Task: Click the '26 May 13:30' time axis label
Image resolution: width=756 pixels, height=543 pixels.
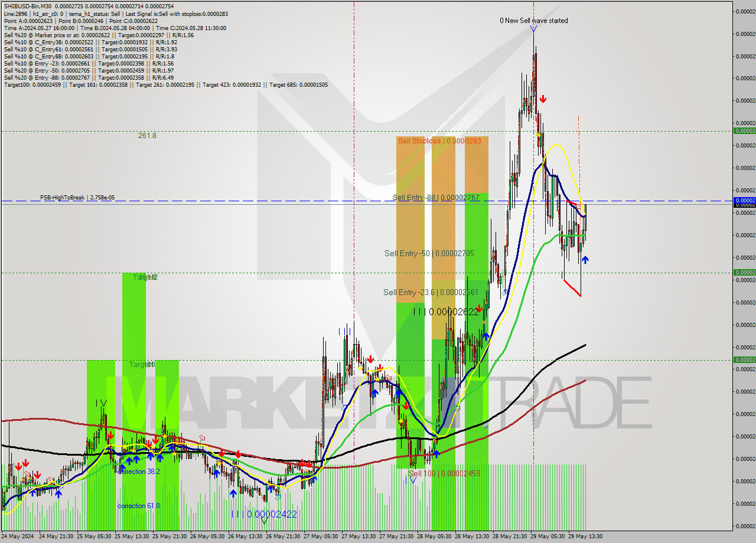Action: (246, 537)
